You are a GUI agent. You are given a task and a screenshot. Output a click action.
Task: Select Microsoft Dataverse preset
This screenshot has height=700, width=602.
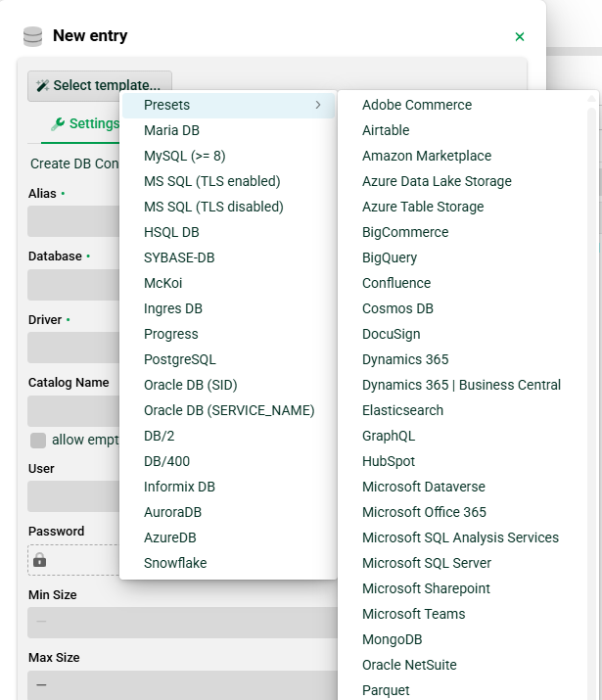click(463, 487)
